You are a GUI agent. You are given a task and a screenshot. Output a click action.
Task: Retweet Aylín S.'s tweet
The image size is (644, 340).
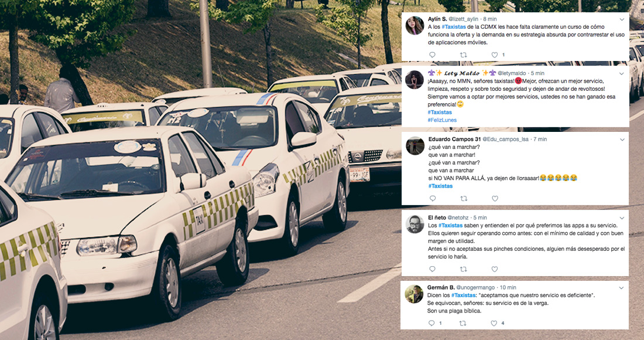[463, 55]
